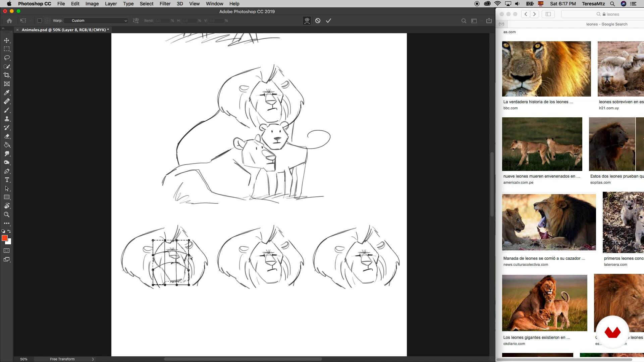Swap foreground and background colors
This screenshot has height=362, width=644.
coord(9,231)
